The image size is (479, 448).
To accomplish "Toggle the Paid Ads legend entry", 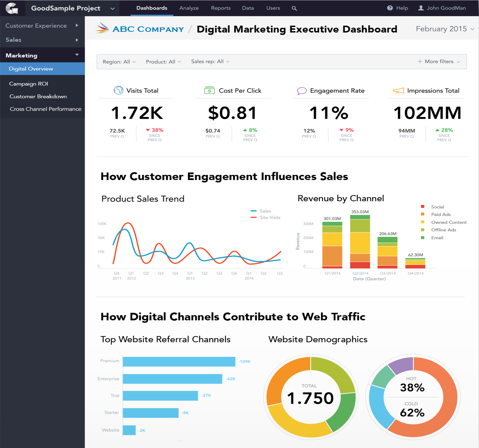I will click(x=436, y=214).
